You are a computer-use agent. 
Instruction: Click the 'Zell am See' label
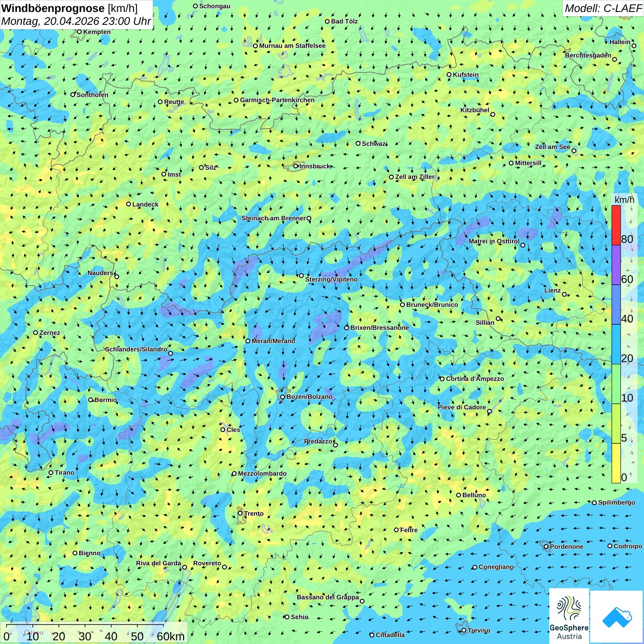click(x=552, y=147)
